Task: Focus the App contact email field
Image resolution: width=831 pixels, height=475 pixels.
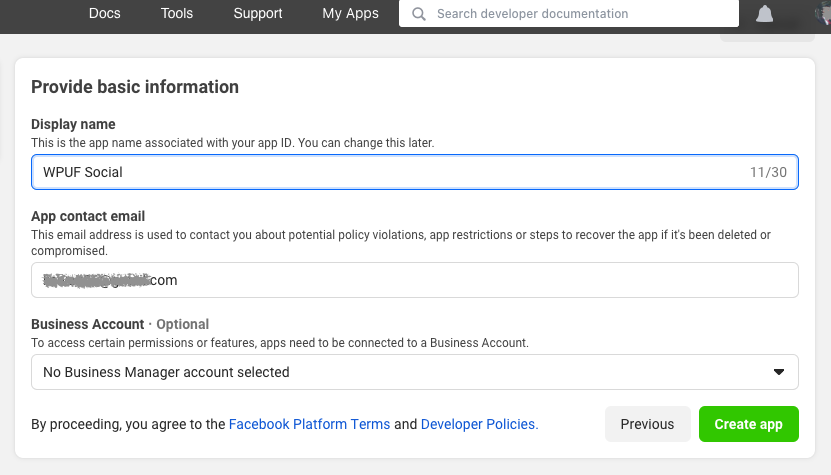Action: (414, 280)
